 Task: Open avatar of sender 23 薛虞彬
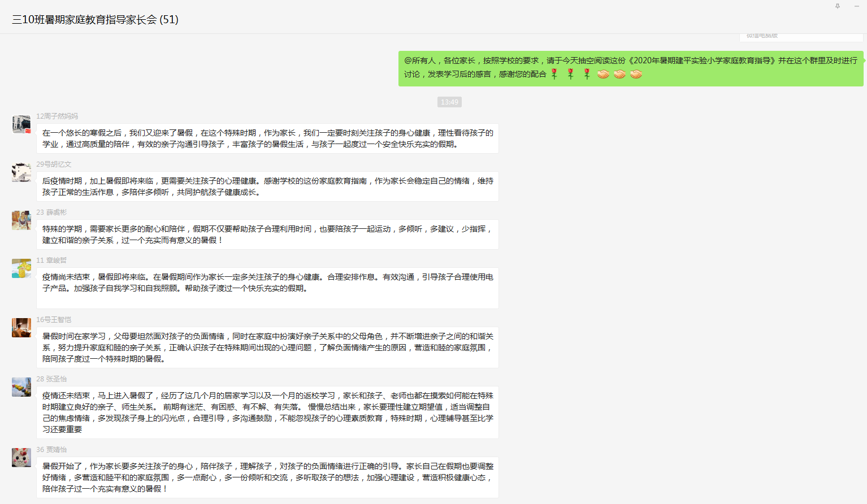21,220
